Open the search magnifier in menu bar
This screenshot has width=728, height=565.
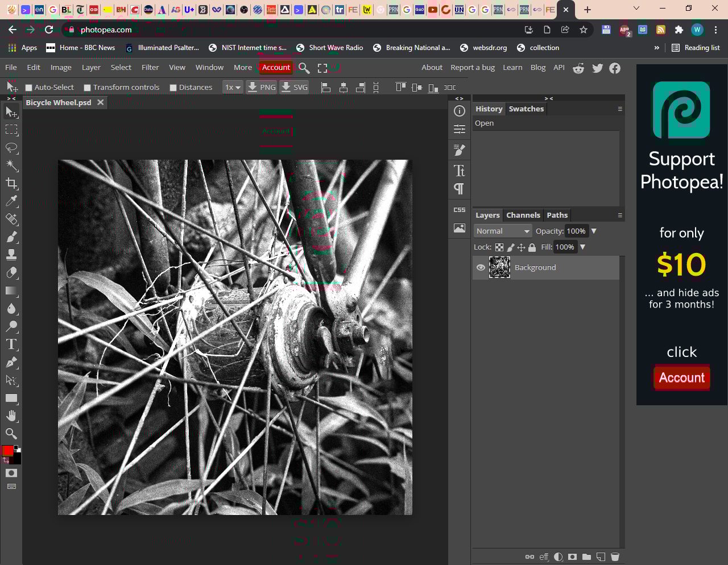(304, 68)
